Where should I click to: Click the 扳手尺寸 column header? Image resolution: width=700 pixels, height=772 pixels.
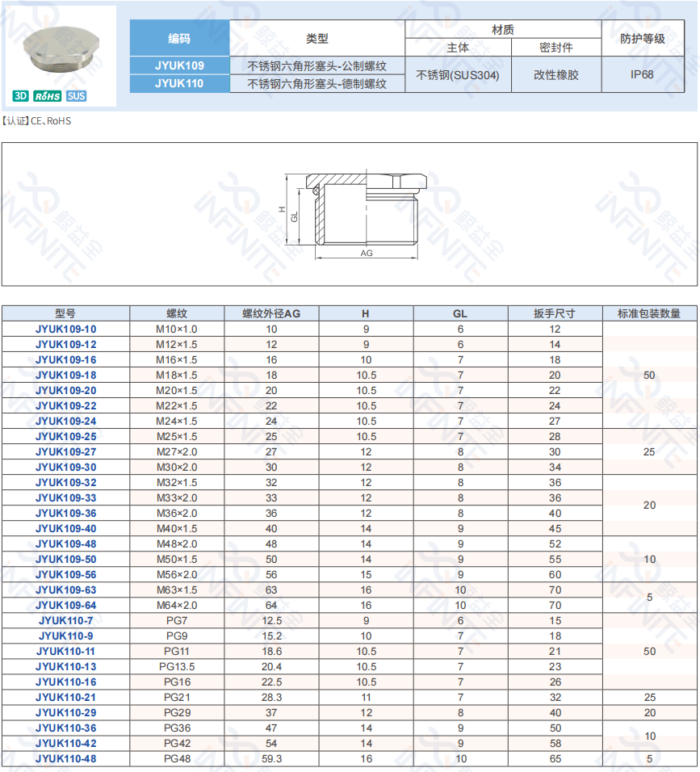pyautogui.click(x=555, y=313)
